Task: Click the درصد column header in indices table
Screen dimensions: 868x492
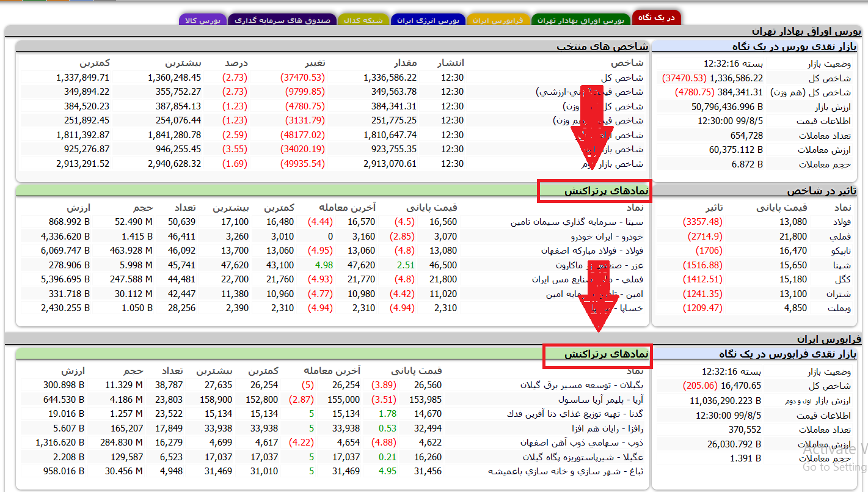Action: click(236, 63)
